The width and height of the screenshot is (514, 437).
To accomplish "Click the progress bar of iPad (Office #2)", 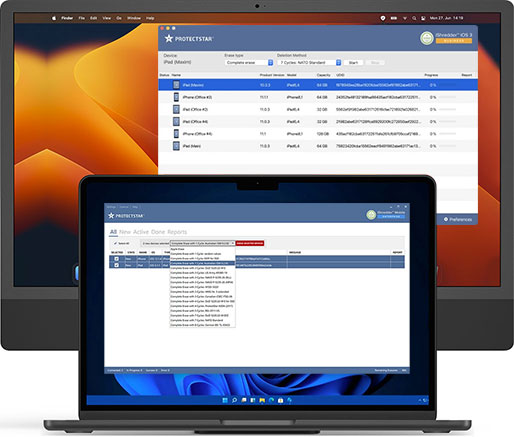I will click(x=448, y=109).
